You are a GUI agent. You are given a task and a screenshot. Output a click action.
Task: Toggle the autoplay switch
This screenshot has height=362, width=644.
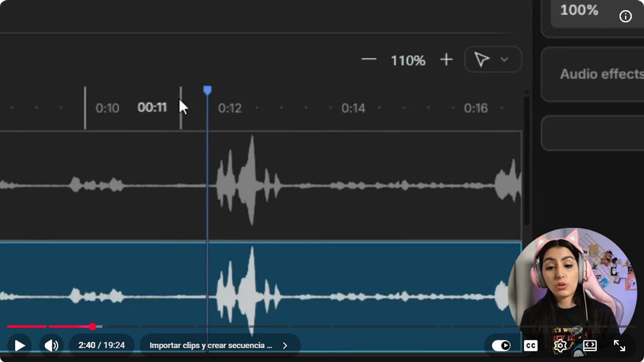tap(501, 345)
